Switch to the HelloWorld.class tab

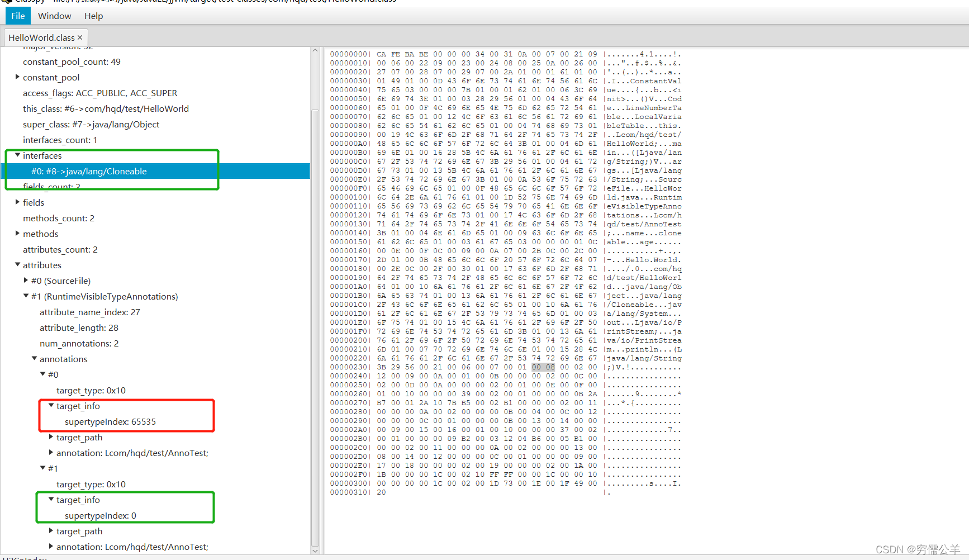pos(41,37)
